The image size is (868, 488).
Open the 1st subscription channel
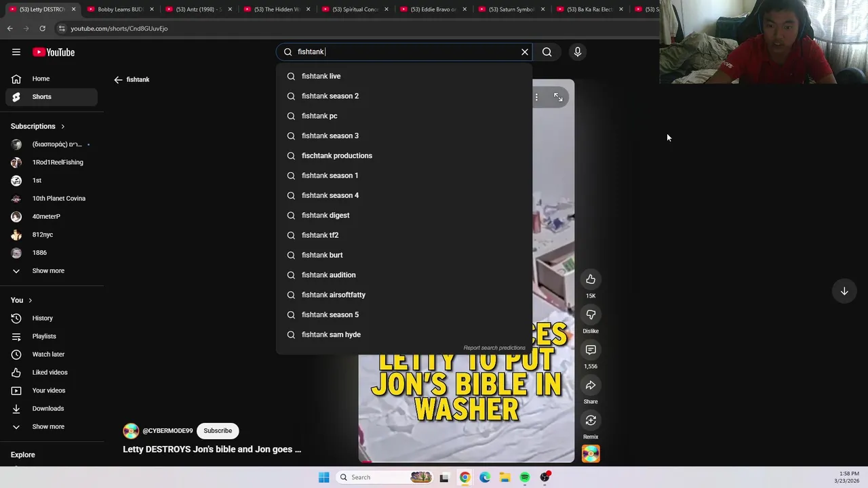[52, 180]
